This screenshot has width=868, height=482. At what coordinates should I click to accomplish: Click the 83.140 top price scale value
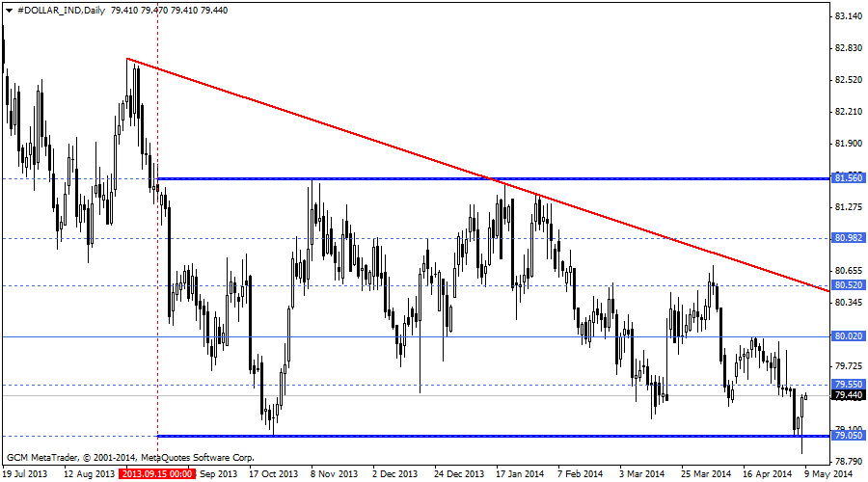coord(848,16)
